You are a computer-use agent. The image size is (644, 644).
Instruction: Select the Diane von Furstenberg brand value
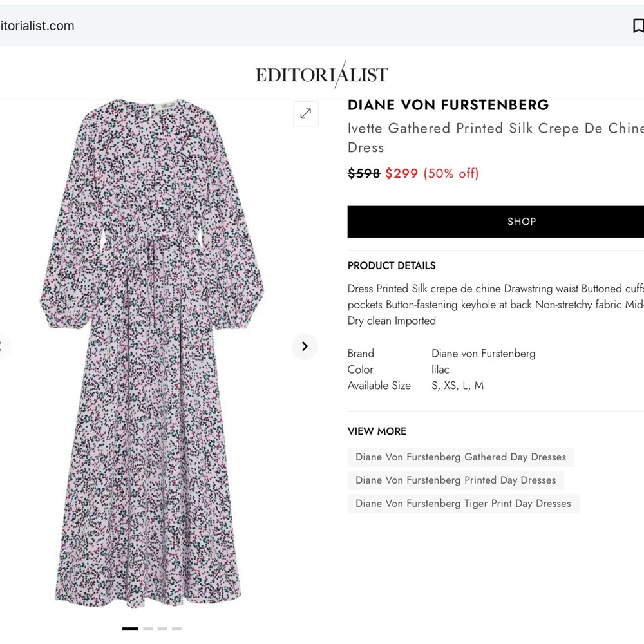(483, 353)
